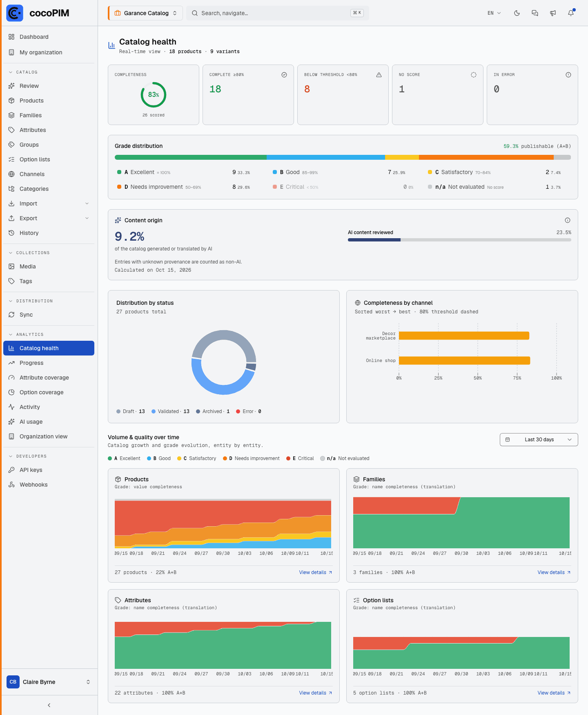Image resolution: width=588 pixels, height=715 pixels.
Task: Click the Attributes card tag icon
Action: [x=118, y=600]
